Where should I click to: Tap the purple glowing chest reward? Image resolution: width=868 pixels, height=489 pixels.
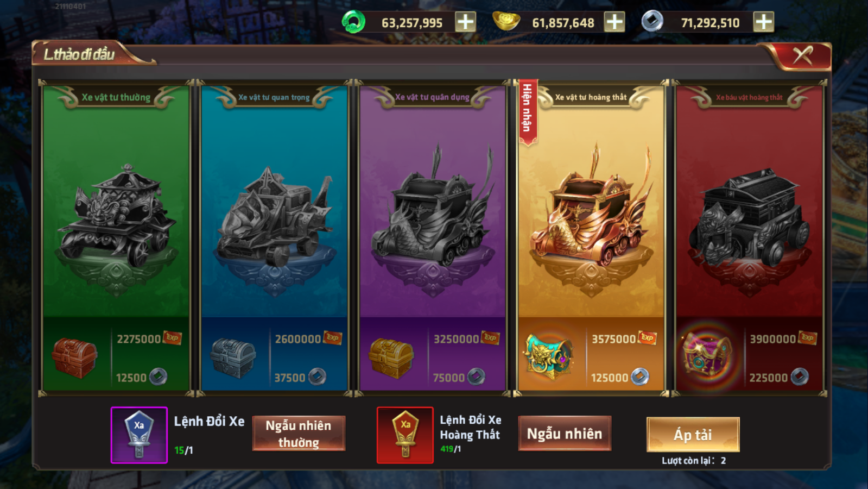click(707, 356)
